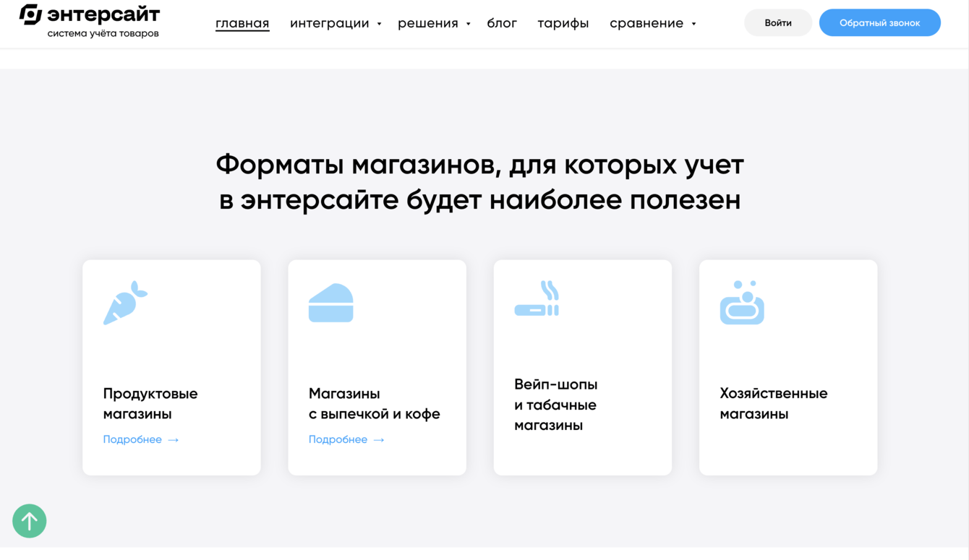Open the решения menu item
Image resolution: width=969 pixels, height=560 pixels.
(x=428, y=23)
